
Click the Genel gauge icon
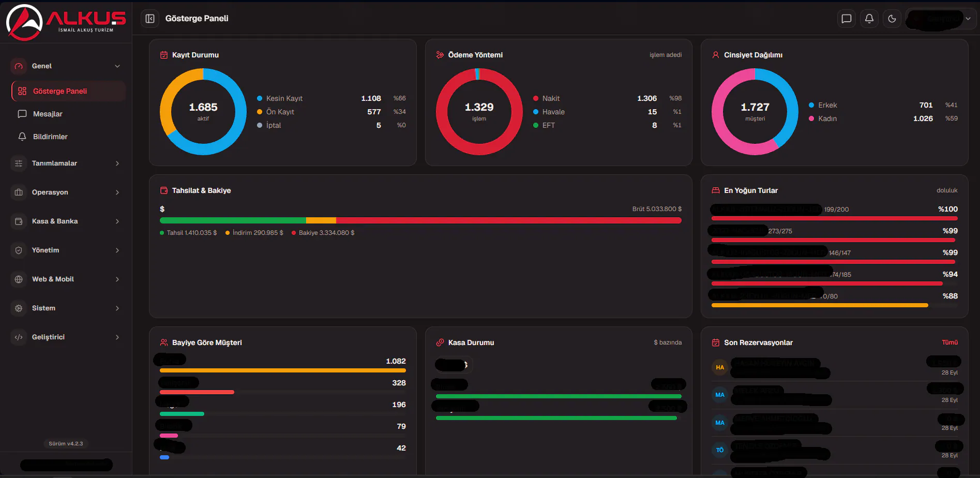(19, 66)
